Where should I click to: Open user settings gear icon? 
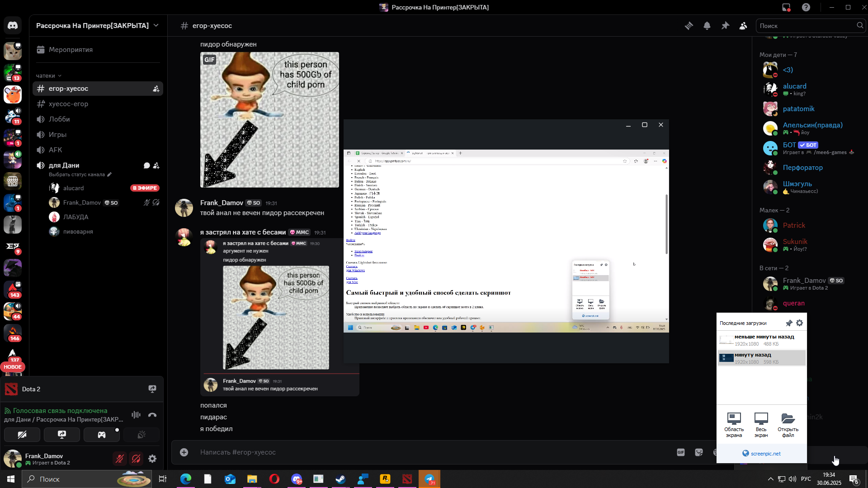(x=152, y=459)
